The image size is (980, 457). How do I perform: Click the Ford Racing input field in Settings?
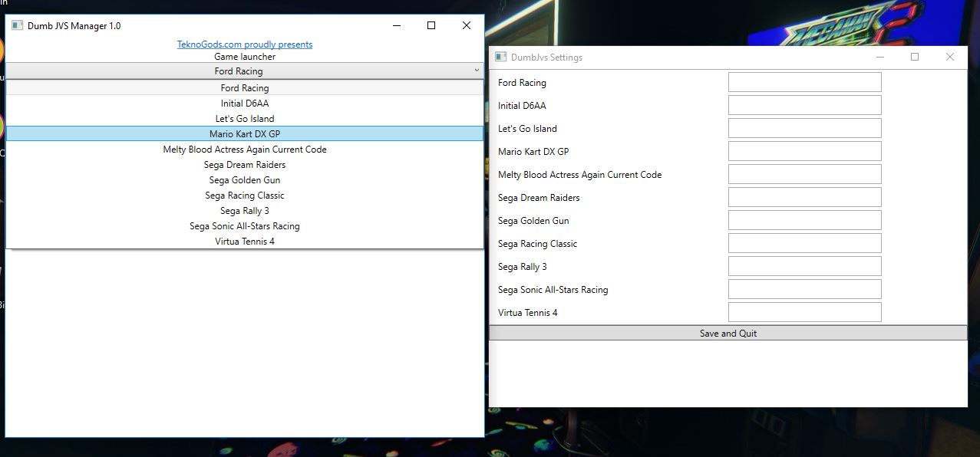point(804,82)
